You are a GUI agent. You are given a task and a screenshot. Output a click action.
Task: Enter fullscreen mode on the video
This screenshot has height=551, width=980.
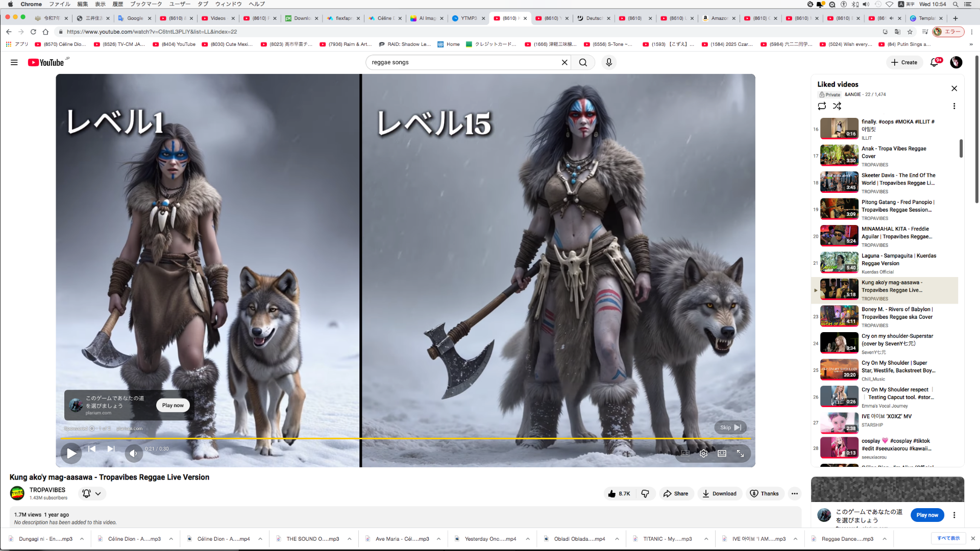tap(740, 453)
